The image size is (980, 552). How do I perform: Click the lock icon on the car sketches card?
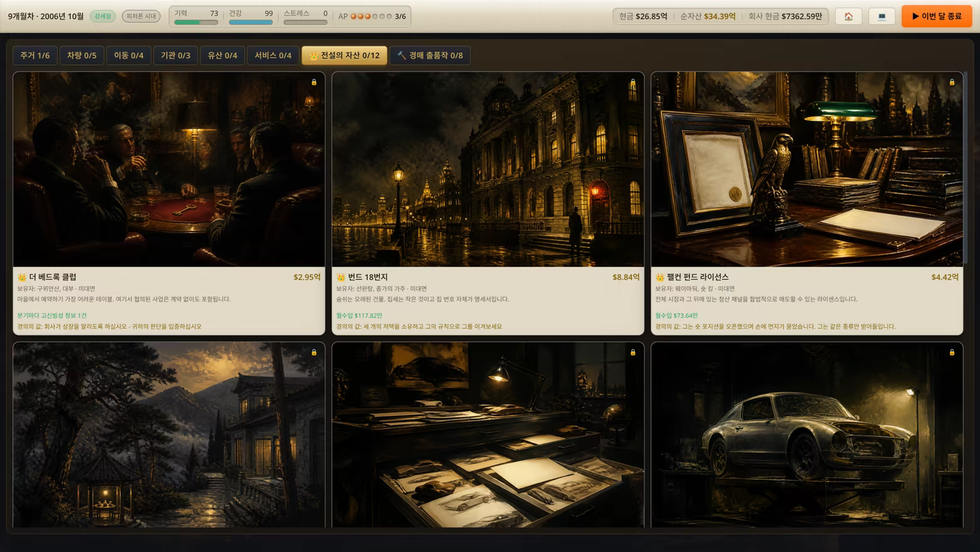[633, 353]
